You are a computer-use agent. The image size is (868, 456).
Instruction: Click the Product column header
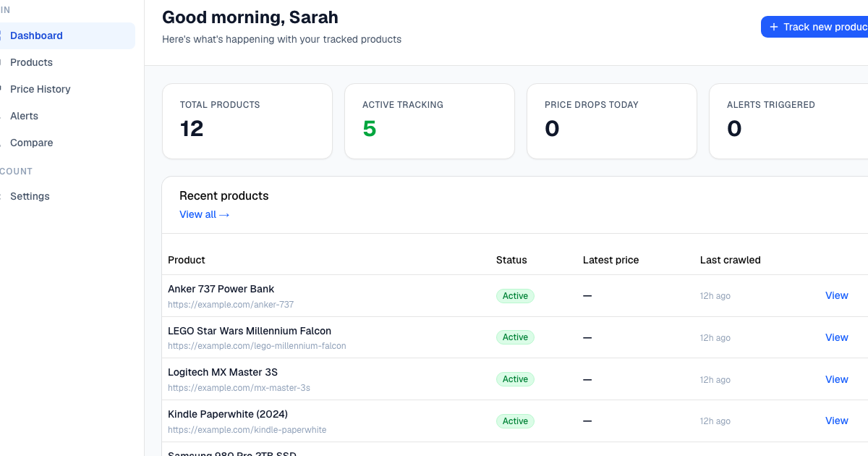(x=187, y=260)
